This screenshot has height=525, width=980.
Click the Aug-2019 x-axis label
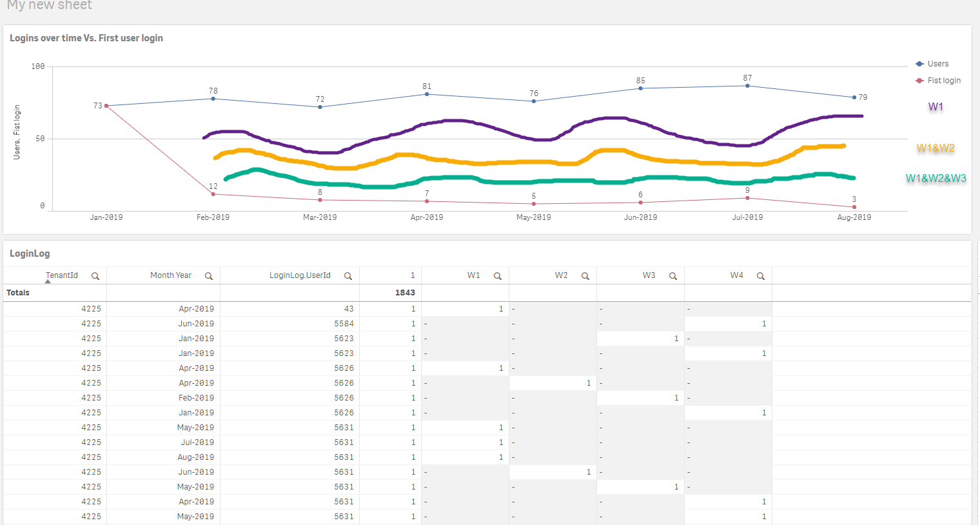tap(854, 217)
